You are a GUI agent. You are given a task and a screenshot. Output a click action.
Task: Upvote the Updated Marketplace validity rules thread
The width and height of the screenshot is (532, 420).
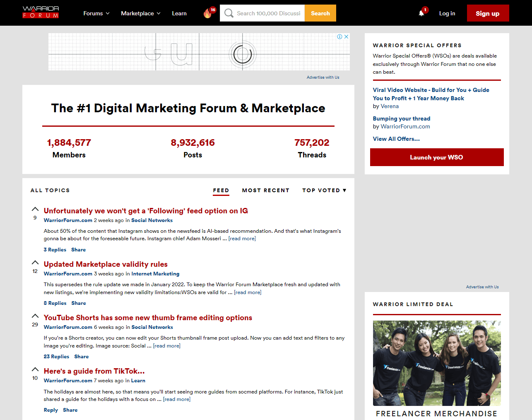point(35,263)
